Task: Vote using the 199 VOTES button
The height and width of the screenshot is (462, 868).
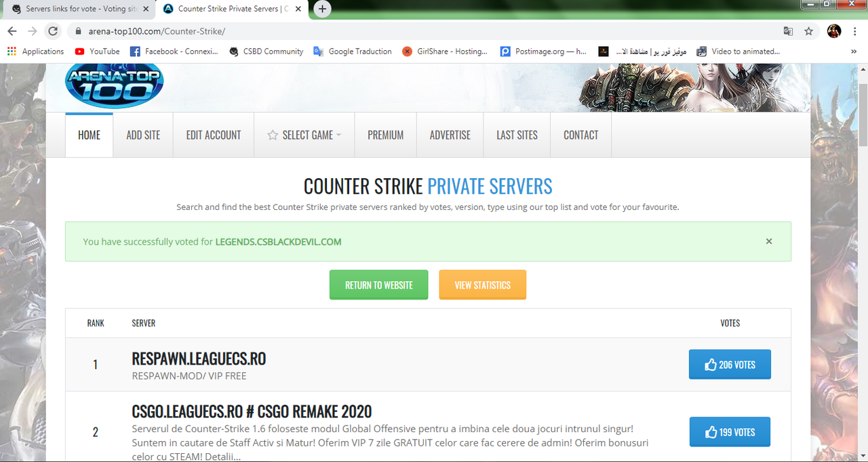Action: pos(730,432)
